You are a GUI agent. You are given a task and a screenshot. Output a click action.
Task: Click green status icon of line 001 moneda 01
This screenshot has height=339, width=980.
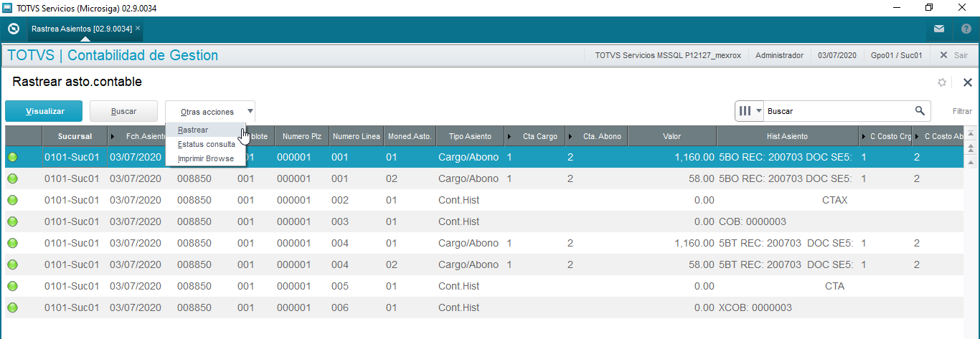(13, 157)
